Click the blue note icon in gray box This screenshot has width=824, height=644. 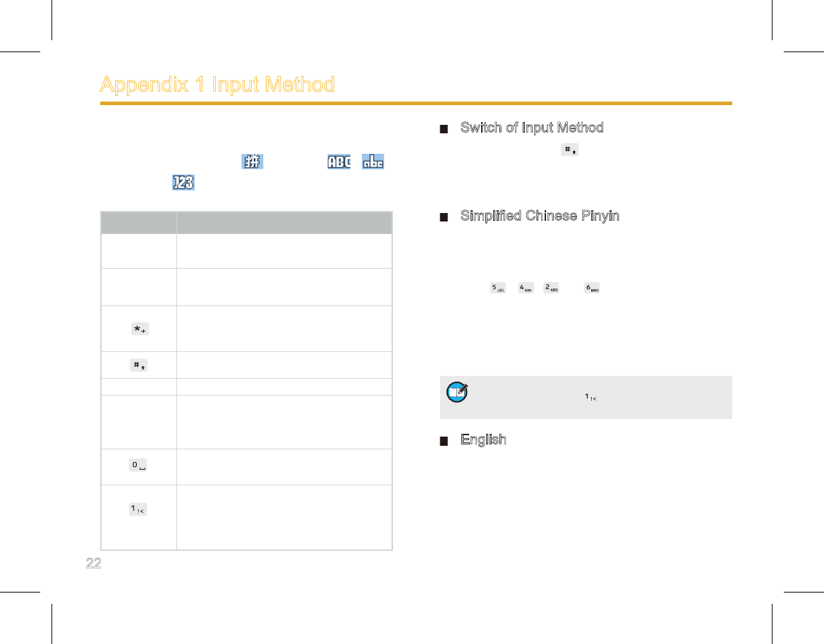[x=457, y=392]
